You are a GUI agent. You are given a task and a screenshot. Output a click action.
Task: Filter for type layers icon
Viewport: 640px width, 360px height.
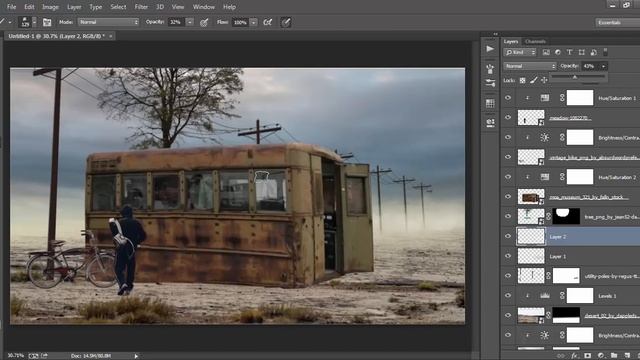569,52
